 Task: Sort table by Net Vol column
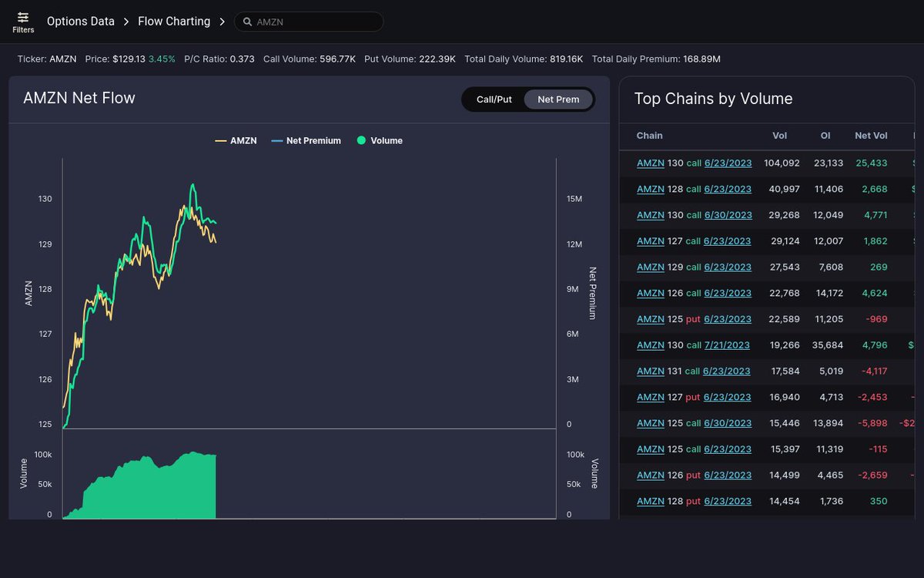[871, 136]
